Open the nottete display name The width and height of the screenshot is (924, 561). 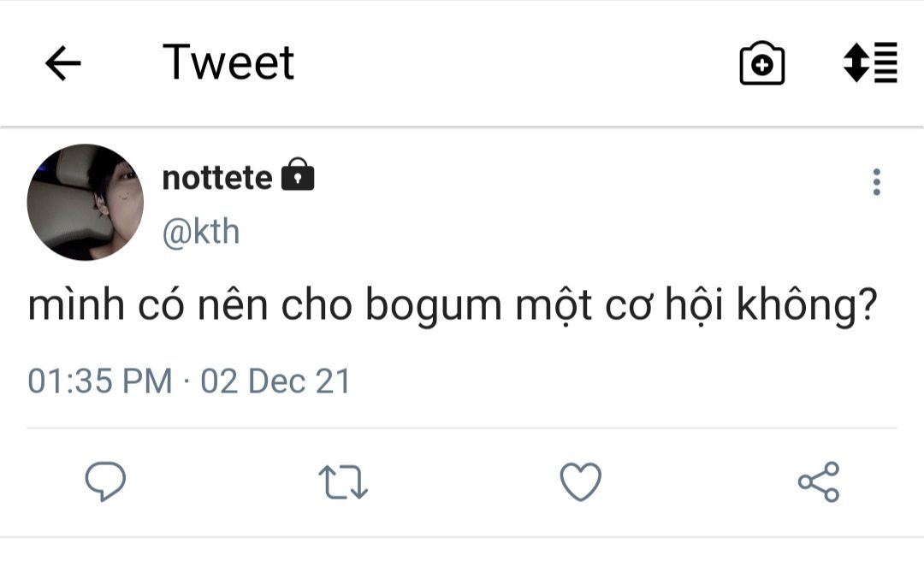coord(217,178)
